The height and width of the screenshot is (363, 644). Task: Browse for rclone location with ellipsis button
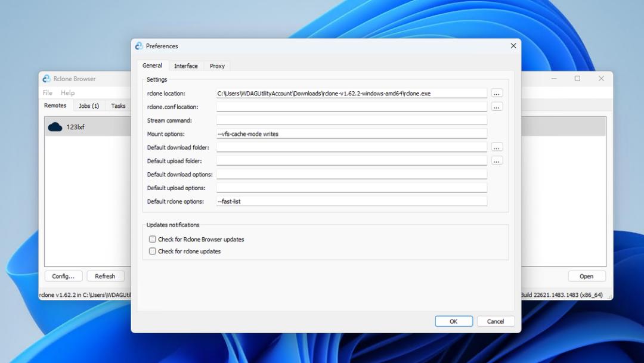click(497, 93)
